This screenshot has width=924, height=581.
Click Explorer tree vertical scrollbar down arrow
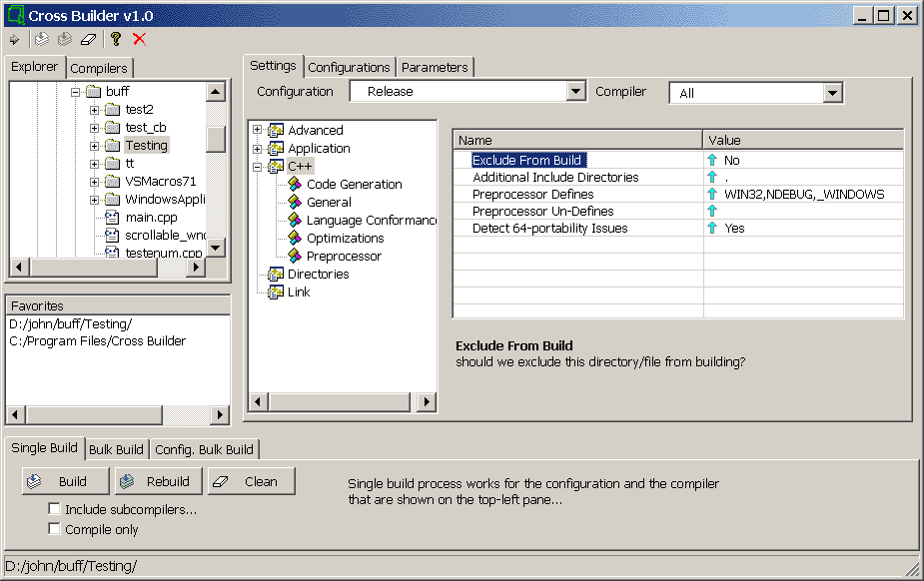(216, 249)
